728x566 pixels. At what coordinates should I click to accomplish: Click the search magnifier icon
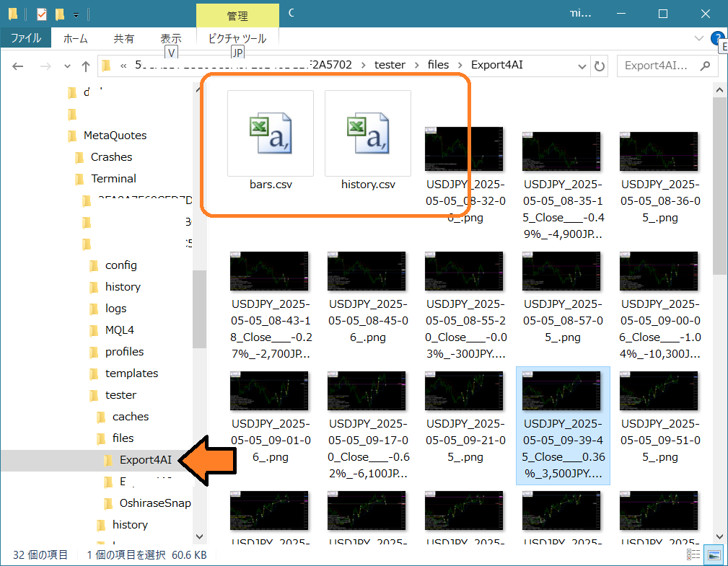pos(705,66)
